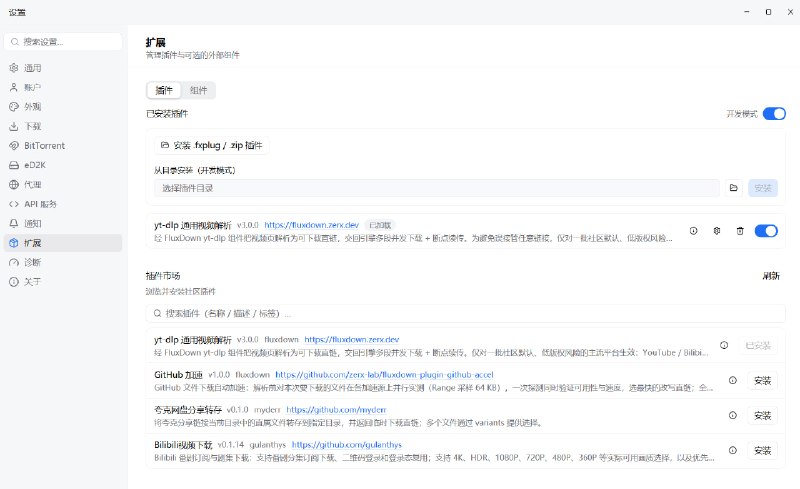Open the 账户 account settings section
Screen dimensions: 800x489
pos(63,87)
